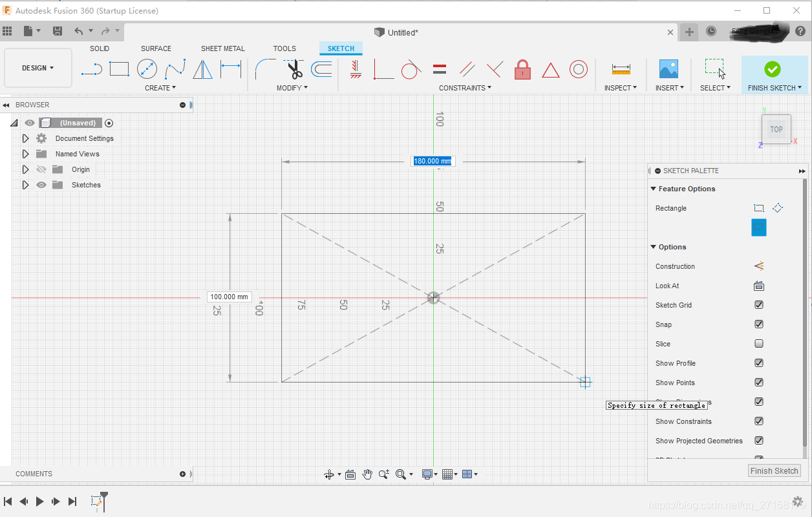The image size is (812, 517).
Task: Click the green FINISH SKETCH checkmark
Action: click(x=772, y=69)
